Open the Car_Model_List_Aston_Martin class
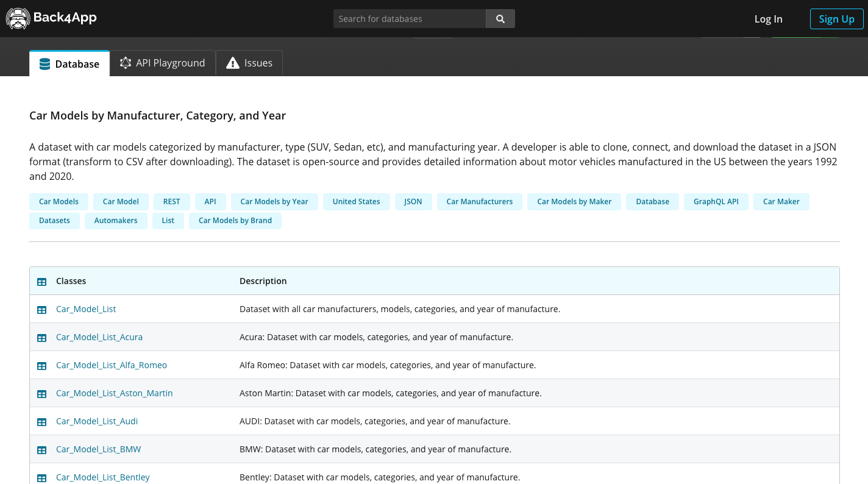The image size is (868, 484). click(x=115, y=393)
